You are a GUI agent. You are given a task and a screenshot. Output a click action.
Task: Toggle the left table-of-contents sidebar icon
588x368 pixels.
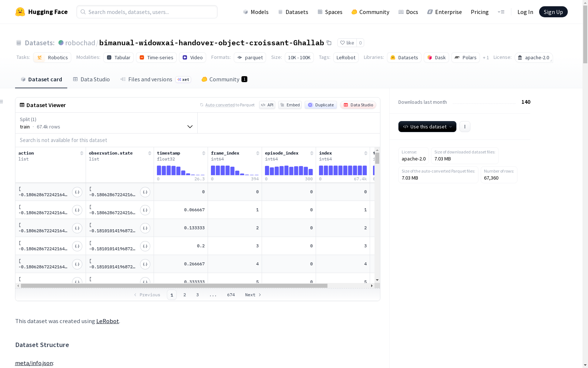point(2,102)
